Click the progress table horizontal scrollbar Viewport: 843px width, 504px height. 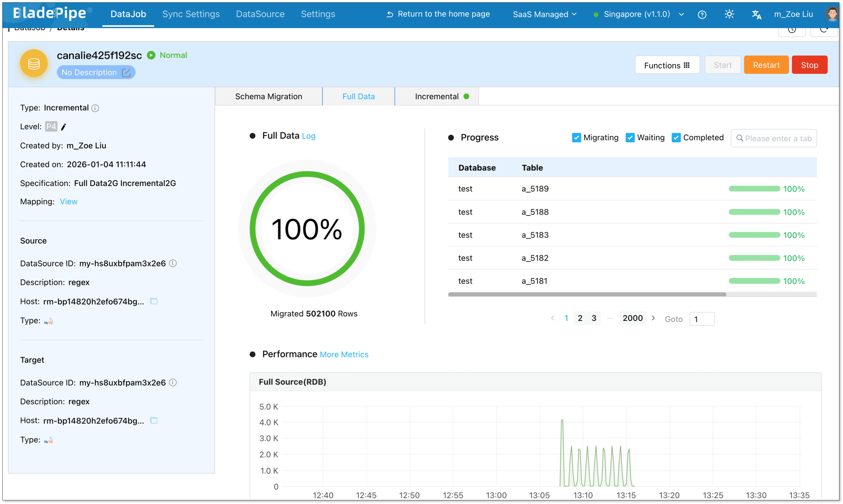[x=587, y=294]
